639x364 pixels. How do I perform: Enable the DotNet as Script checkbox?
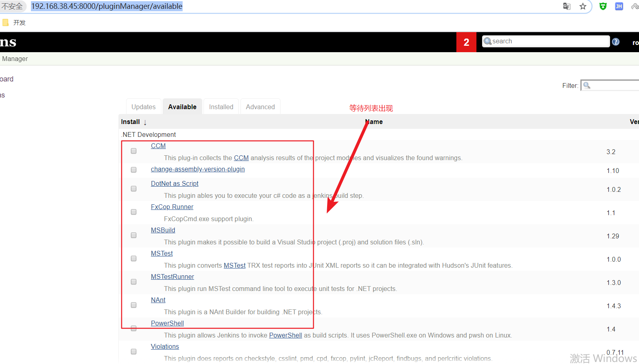pyautogui.click(x=134, y=189)
